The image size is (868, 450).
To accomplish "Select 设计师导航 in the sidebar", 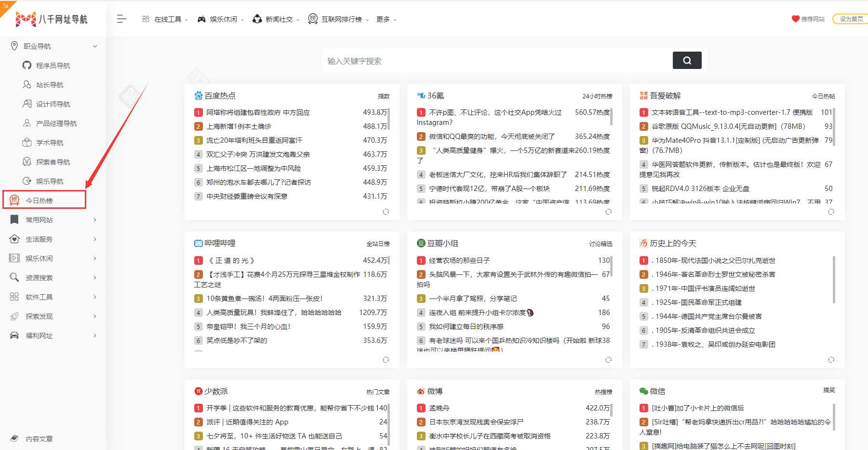I will pos(53,104).
